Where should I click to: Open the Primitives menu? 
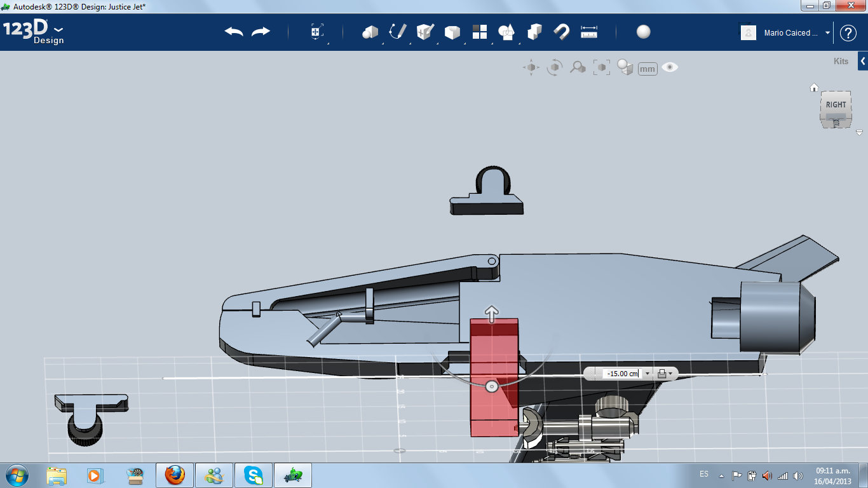pyautogui.click(x=370, y=32)
